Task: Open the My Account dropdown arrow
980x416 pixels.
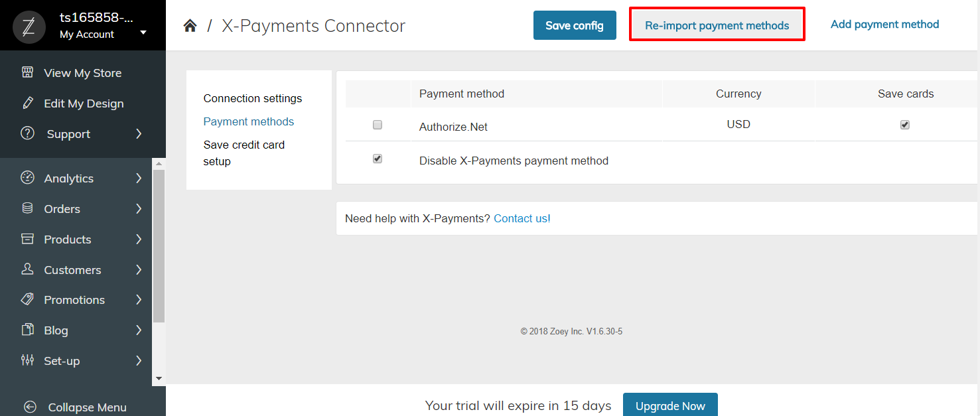Action: (143, 33)
